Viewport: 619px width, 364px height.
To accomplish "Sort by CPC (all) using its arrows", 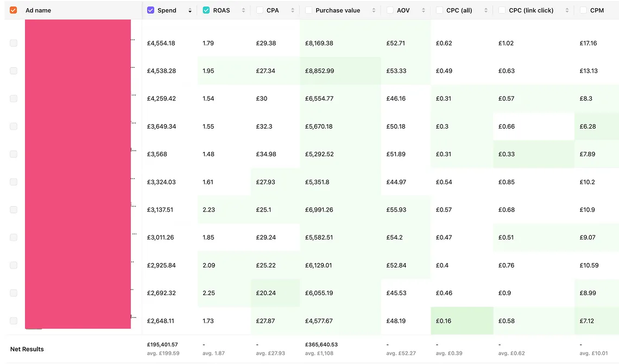I will [x=485, y=11].
